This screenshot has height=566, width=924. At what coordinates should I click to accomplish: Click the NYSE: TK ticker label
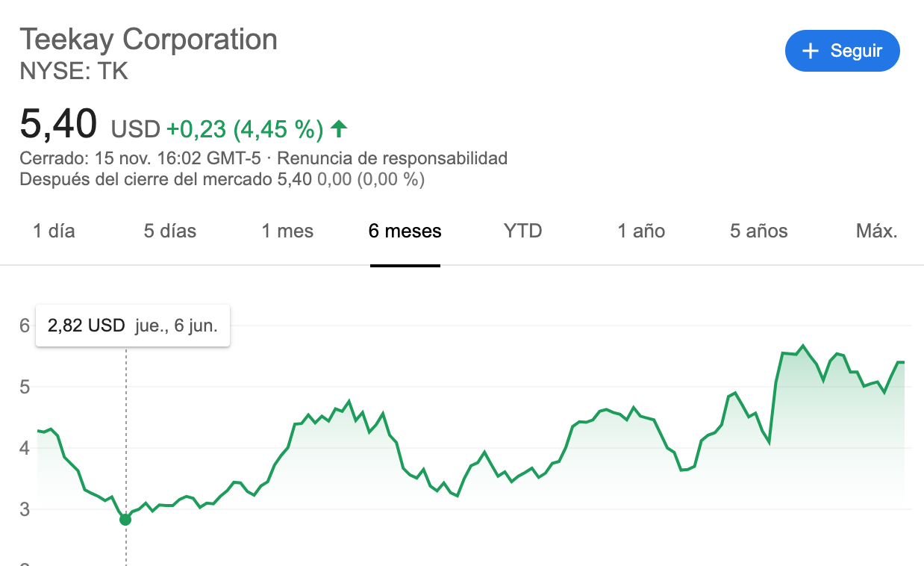[74, 72]
